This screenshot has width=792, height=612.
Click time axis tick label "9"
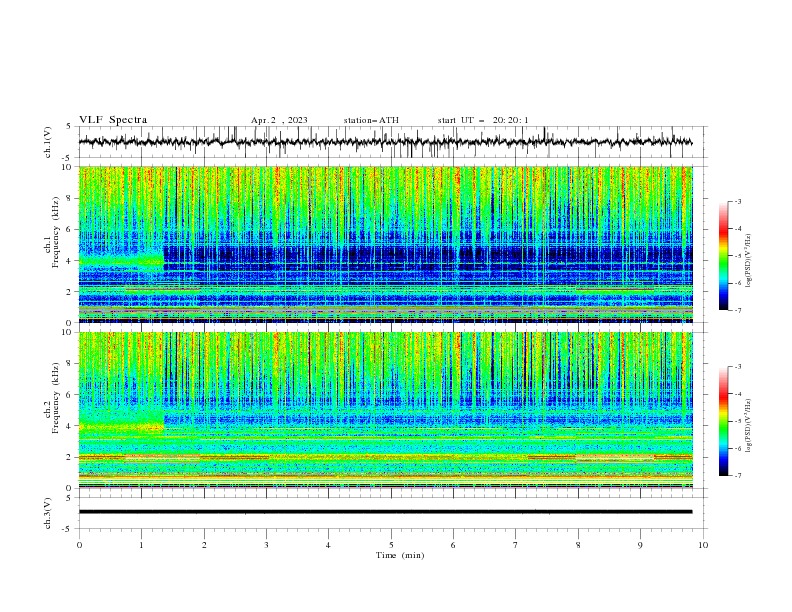pyautogui.click(x=640, y=545)
